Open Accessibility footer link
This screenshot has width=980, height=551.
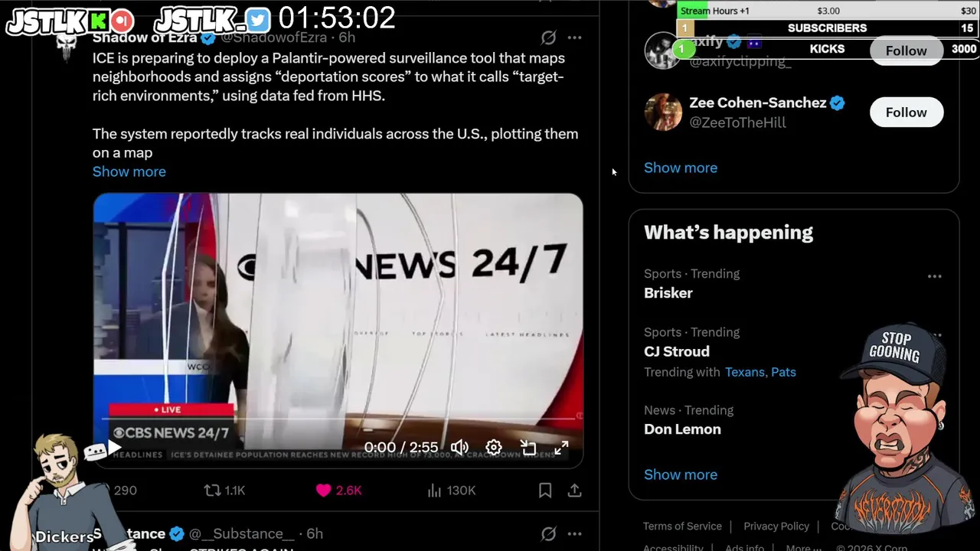click(x=673, y=546)
